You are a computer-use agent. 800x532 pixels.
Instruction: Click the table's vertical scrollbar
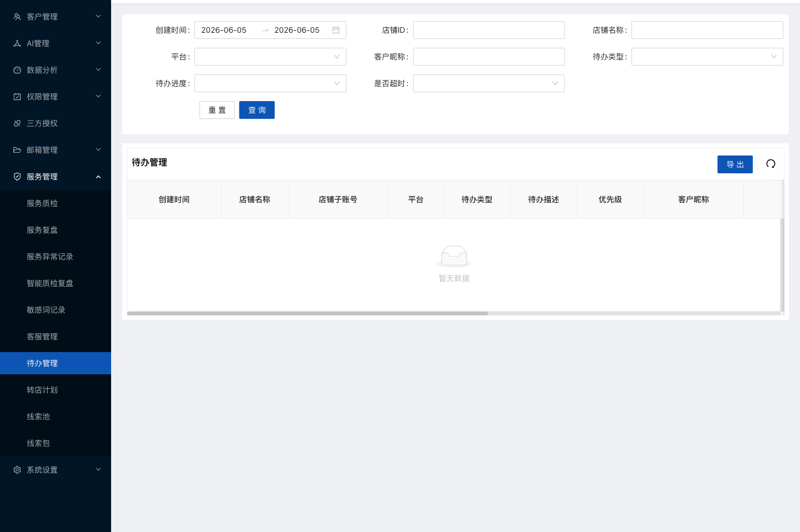point(782,264)
